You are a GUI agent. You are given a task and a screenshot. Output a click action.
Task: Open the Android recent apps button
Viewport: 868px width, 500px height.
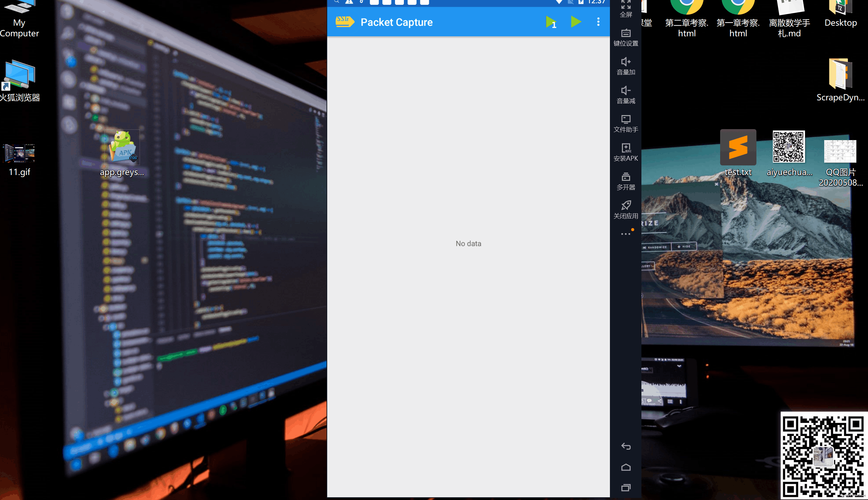click(x=625, y=487)
